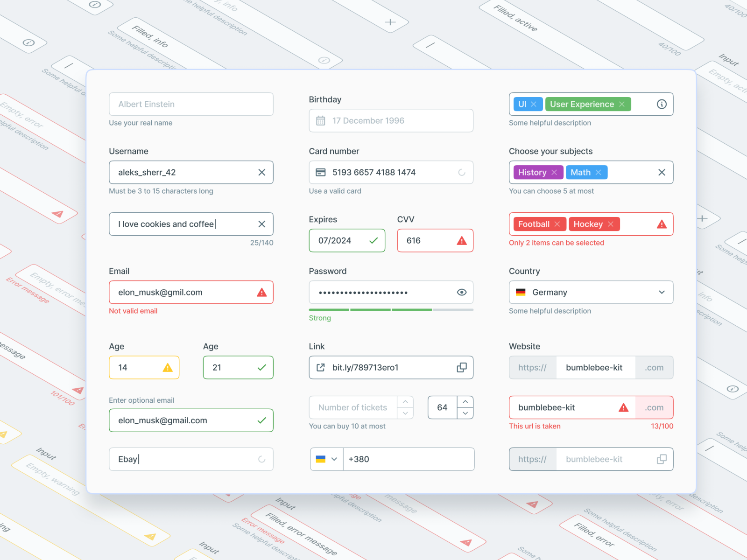The height and width of the screenshot is (560, 747).
Task: Click the info icon next to the tag field
Action: coord(662,104)
